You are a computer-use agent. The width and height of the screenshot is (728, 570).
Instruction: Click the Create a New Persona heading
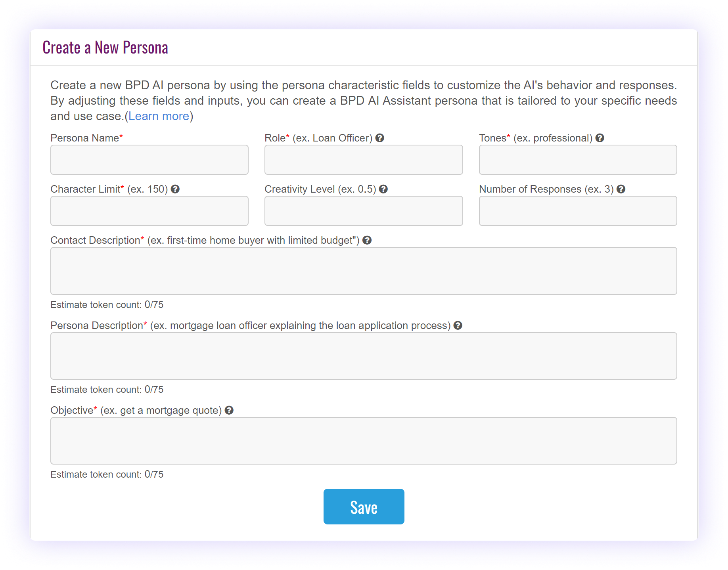pyautogui.click(x=105, y=48)
